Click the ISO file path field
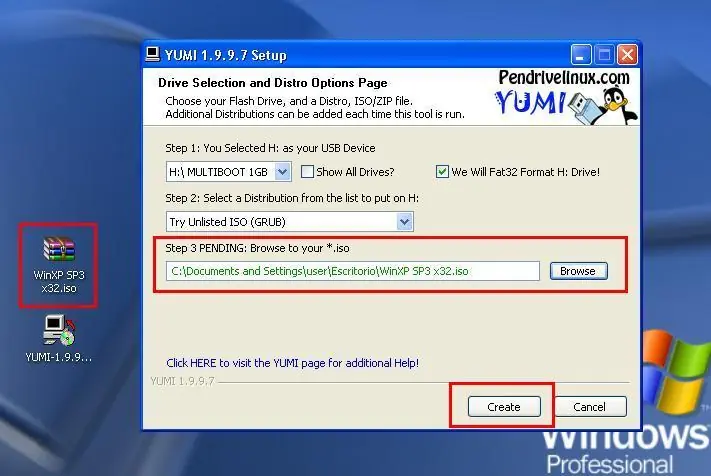Viewport: 711px width, 476px height. point(352,271)
